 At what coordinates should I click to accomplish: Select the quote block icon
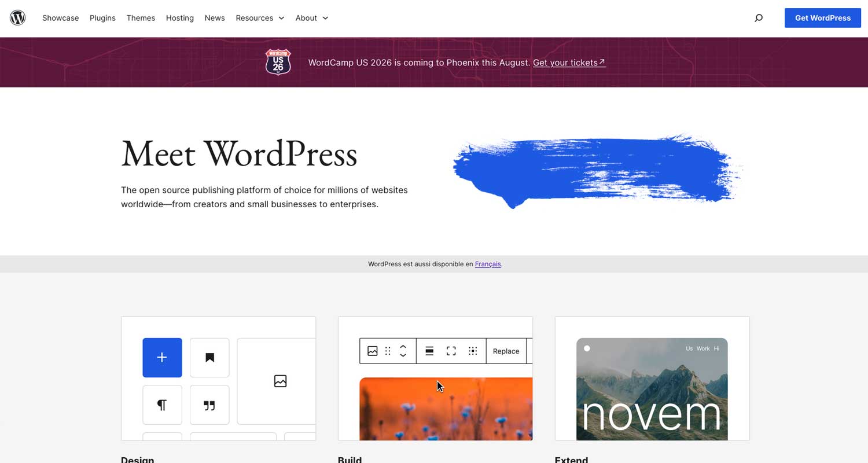(209, 405)
